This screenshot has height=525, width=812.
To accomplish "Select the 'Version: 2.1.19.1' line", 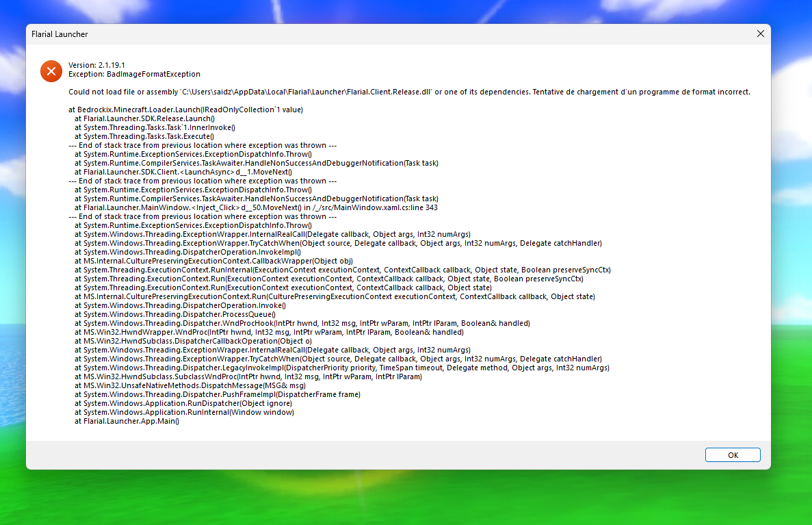I will [97, 65].
